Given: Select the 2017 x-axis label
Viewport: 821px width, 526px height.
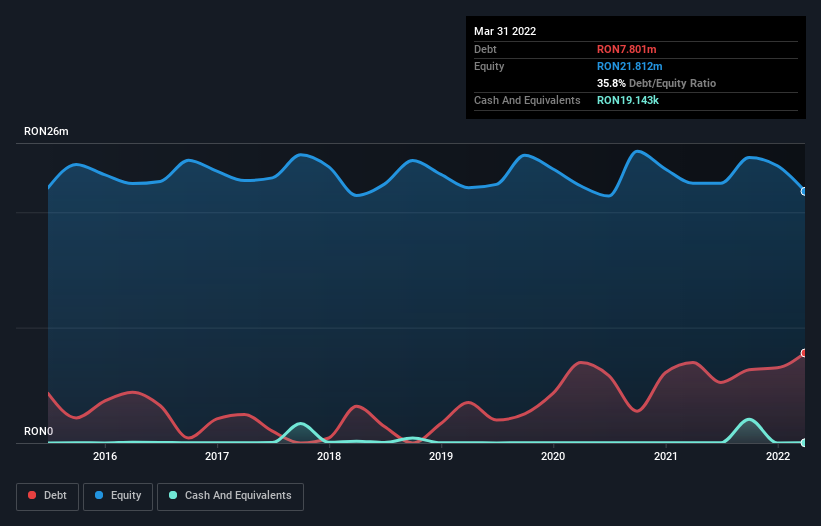Looking at the screenshot, I should click(217, 456).
